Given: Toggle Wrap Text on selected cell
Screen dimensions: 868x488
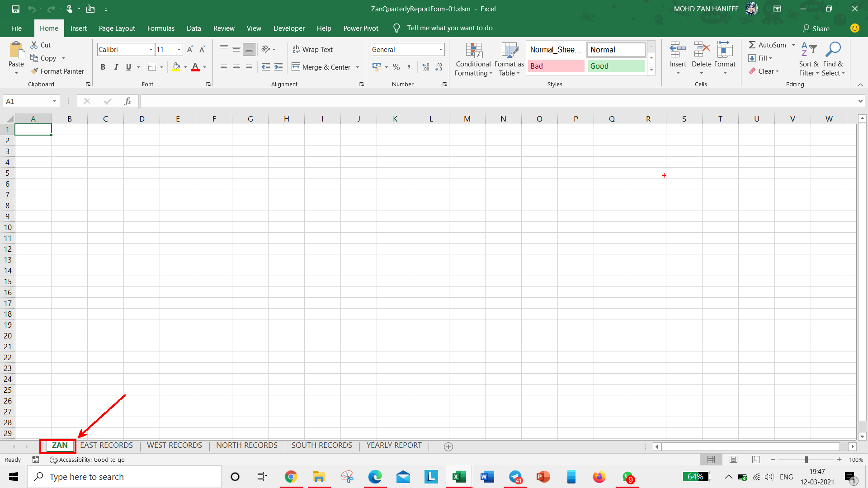Looking at the screenshot, I should click(312, 49).
